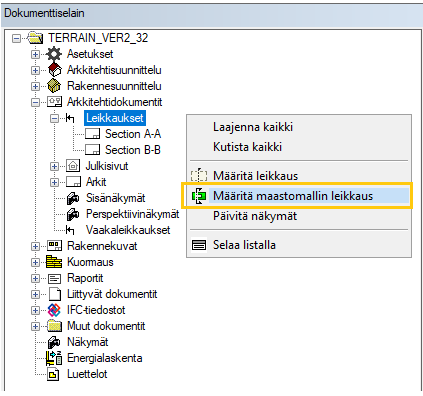Click the Rakennekuvat drawing icon
This screenshot has width=423, height=396.
click(x=54, y=246)
